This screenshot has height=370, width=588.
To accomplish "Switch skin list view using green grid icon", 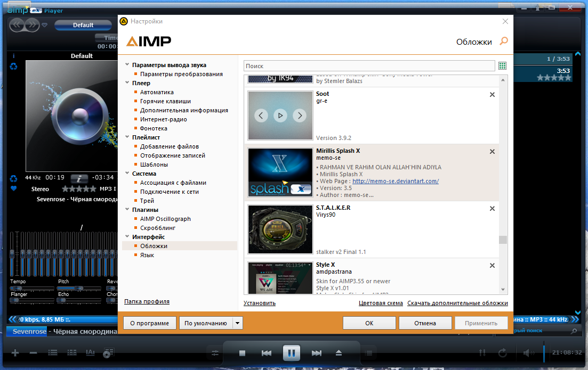I will 503,66.
